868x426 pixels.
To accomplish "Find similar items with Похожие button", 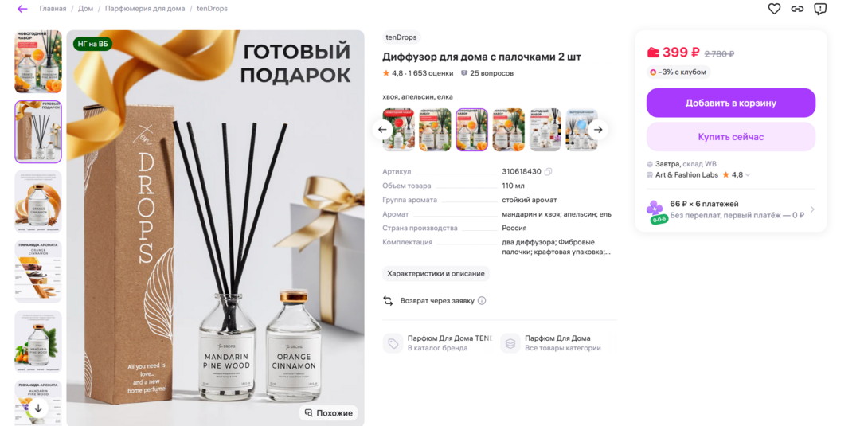I will (329, 412).
